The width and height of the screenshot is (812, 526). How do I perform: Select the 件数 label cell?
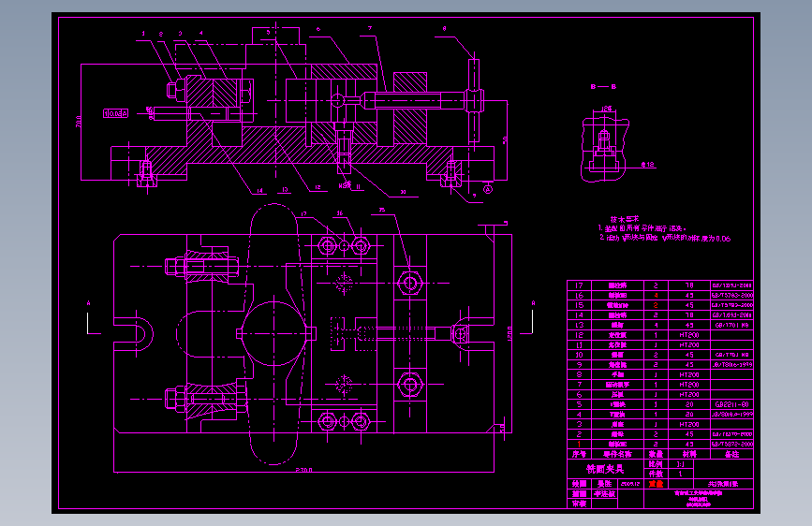[656, 474]
